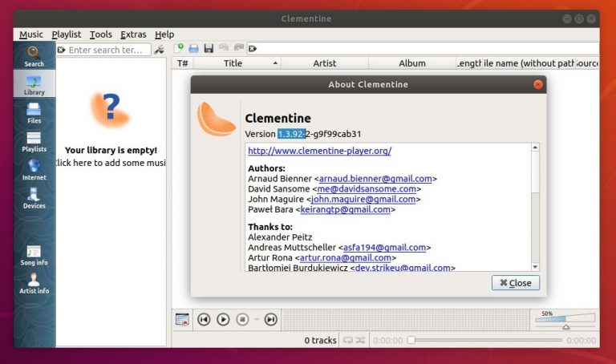
Task: Sort playlist by Artist column header
Action: [325, 63]
